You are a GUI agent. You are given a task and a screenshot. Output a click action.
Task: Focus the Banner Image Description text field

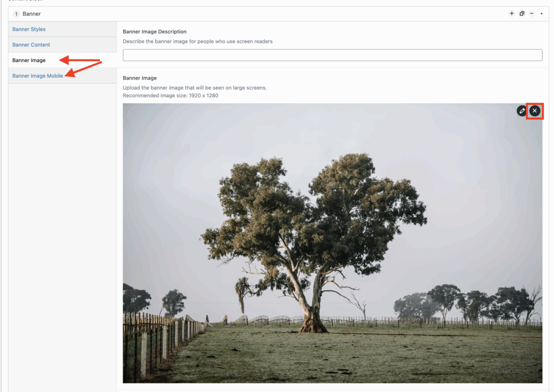tap(333, 55)
